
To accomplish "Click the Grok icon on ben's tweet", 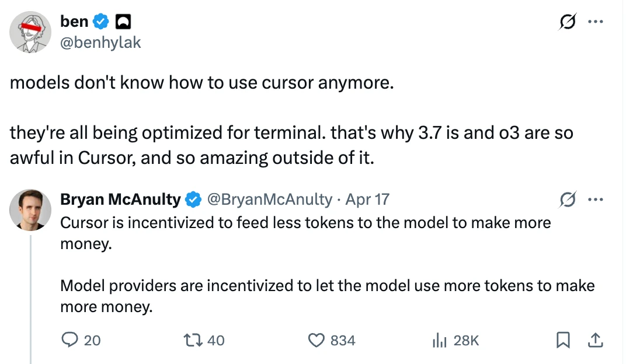I will [x=568, y=22].
